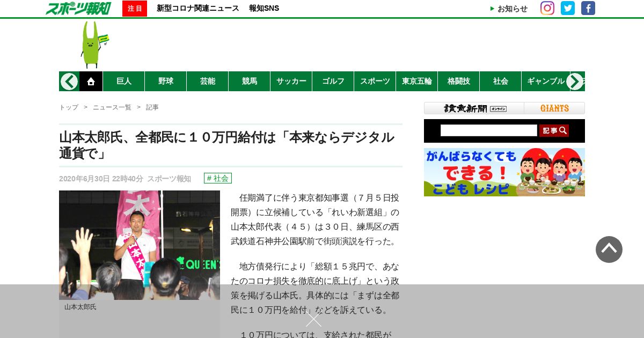Screen dimensions: 644x338
Task: Open the 格闘技 tab
Action: [459, 82]
